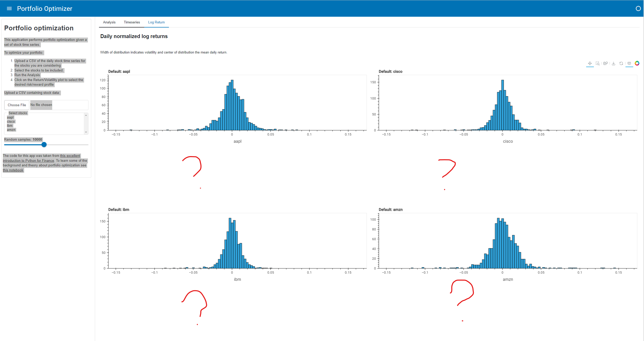This screenshot has width=644, height=341.
Task: Select the Pan tool in the Bokeh toolbar
Action: point(590,63)
